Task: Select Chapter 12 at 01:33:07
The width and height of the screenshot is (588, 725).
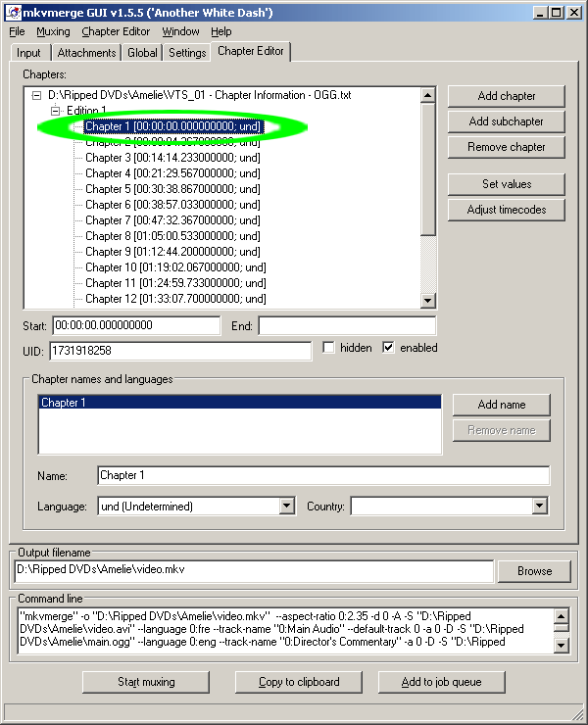Action: (x=175, y=299)
